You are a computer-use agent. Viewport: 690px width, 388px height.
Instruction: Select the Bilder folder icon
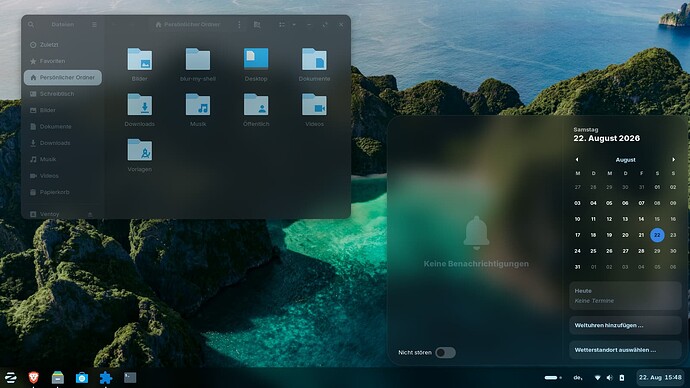(139, 59)
